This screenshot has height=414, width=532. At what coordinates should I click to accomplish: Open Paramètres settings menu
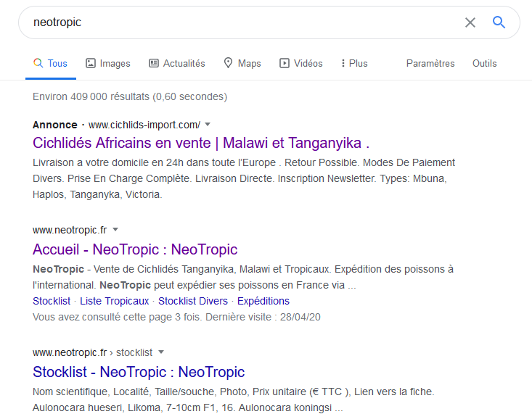[x=430, y=63]
